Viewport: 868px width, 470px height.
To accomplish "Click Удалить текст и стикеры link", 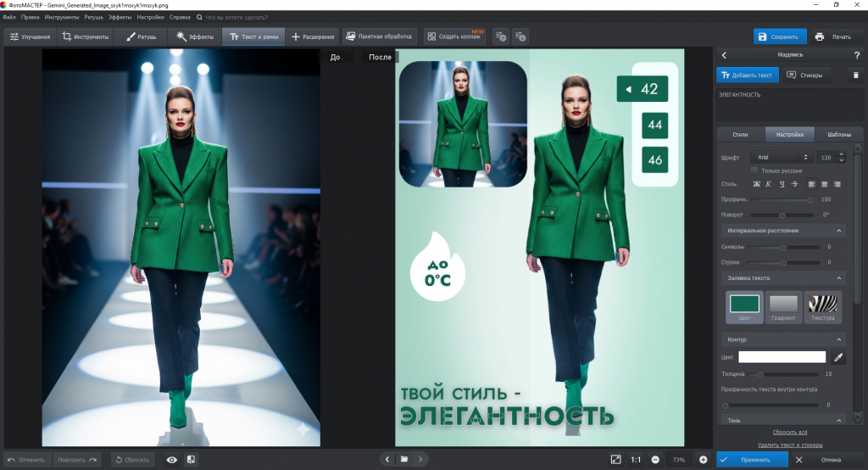I will [x=789, y=445].
